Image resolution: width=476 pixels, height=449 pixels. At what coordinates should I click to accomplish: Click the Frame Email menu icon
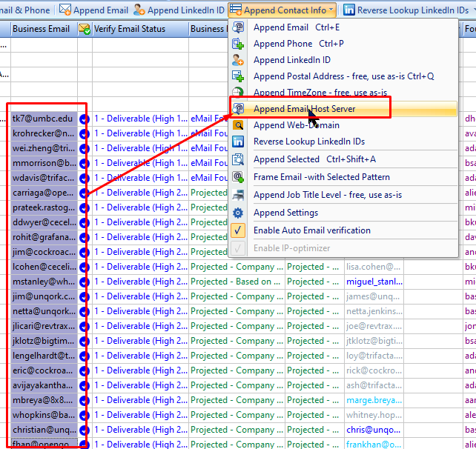point(238,177)
